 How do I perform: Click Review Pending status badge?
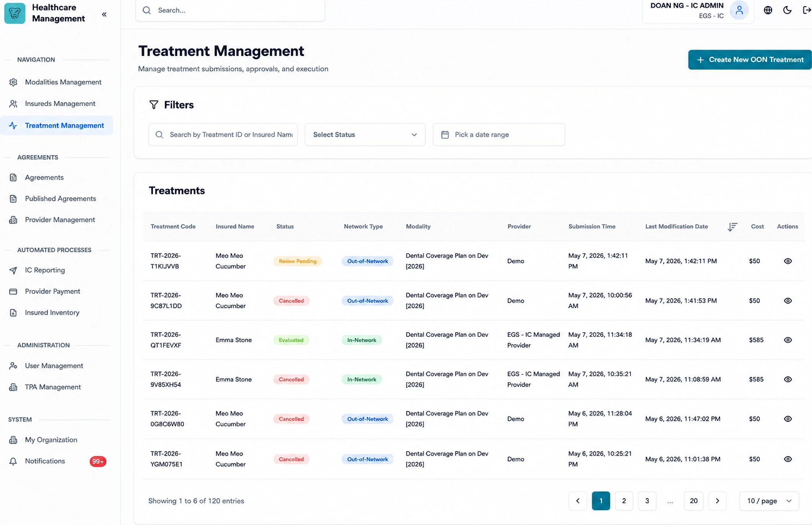coord(297,261)
